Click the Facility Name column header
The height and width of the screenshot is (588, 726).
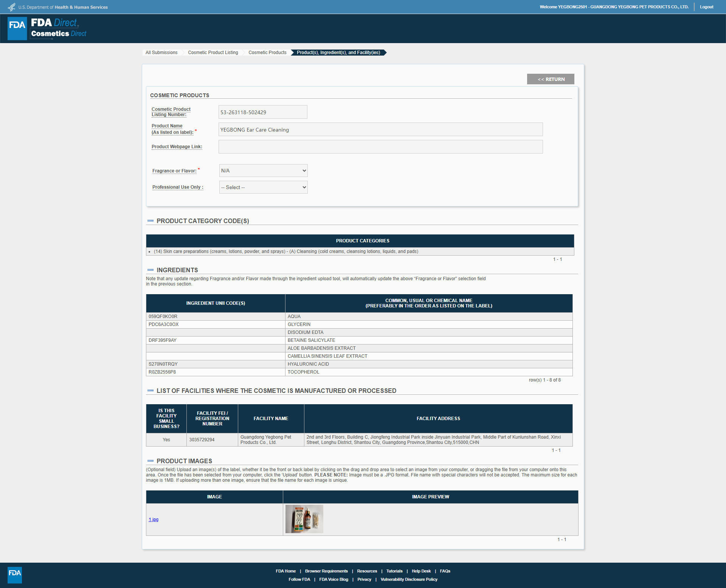271,419
